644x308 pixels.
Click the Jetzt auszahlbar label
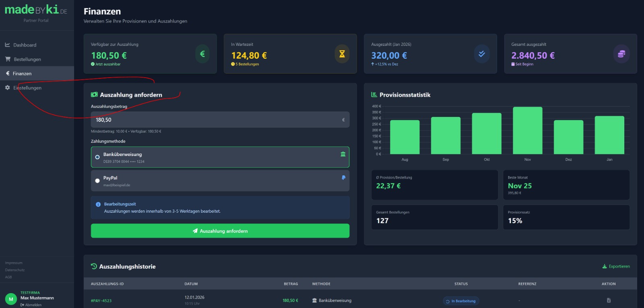(106, 64)
